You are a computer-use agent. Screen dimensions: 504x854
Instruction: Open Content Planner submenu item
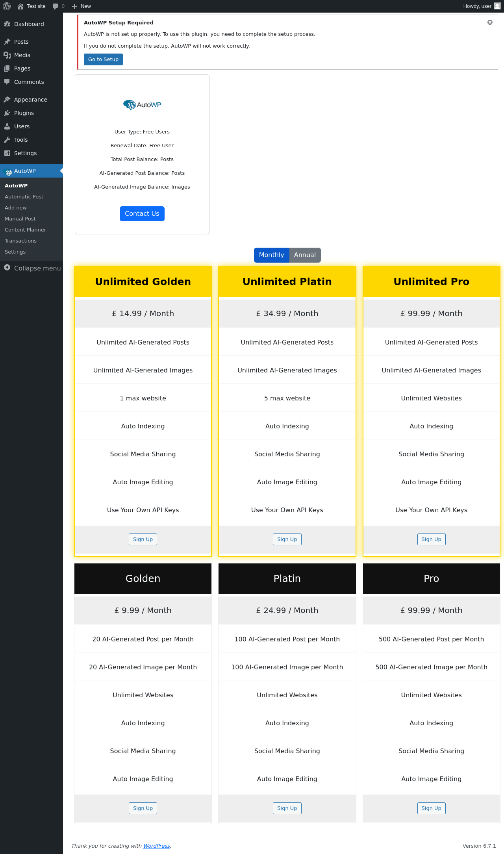pos(25,230)
